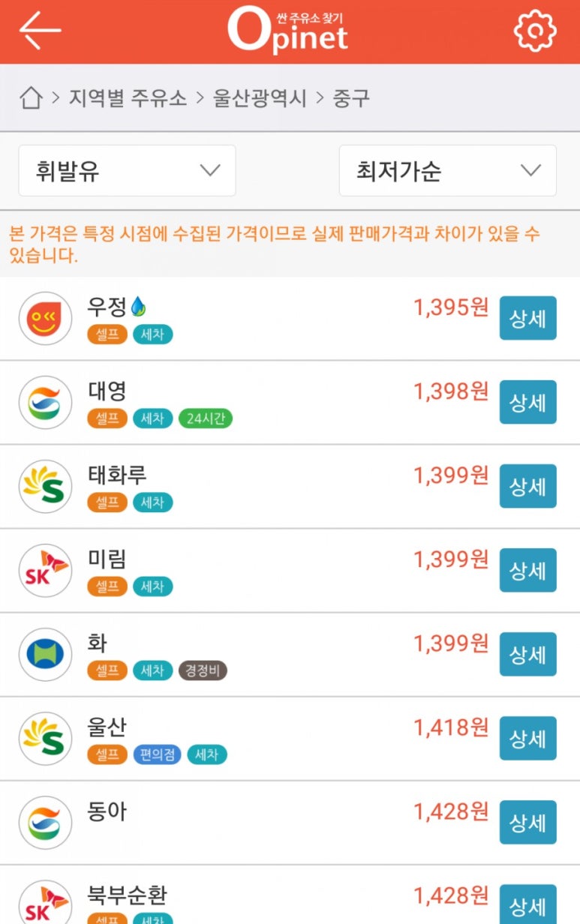This screenshot has width=580, height=924.
Task: Tap the 편의점 tag under 울산
Action: coord(157,754)
